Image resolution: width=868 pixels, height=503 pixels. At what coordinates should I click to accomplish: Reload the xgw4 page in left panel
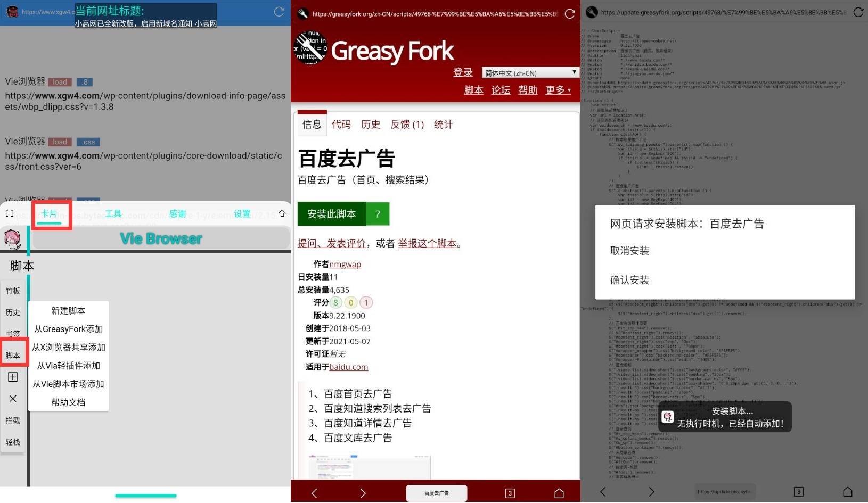click(x=279, y=12)
